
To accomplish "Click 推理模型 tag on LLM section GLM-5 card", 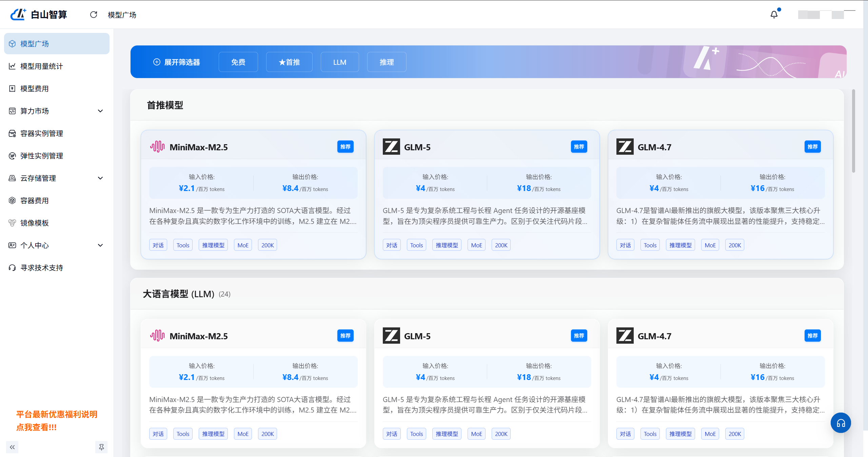I will [x=447, y=434].
